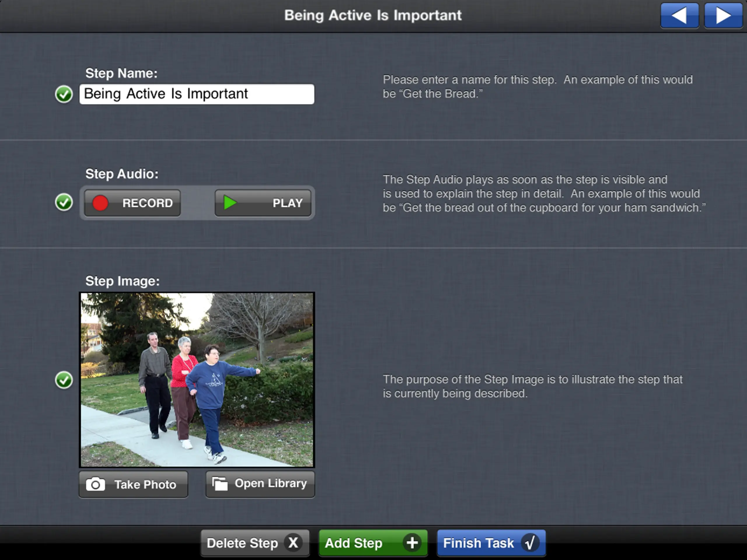Click the green checkmark beside Step Image
The height and width of the screenshot is (560, 747).
(x=64, y=380)
